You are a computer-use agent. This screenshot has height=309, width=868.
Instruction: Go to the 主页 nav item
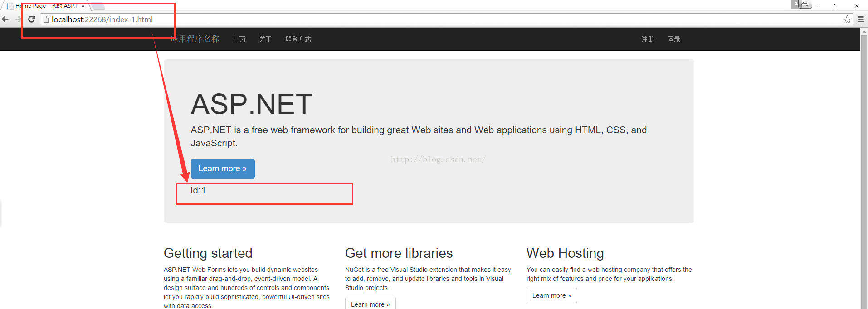(239, 39)
